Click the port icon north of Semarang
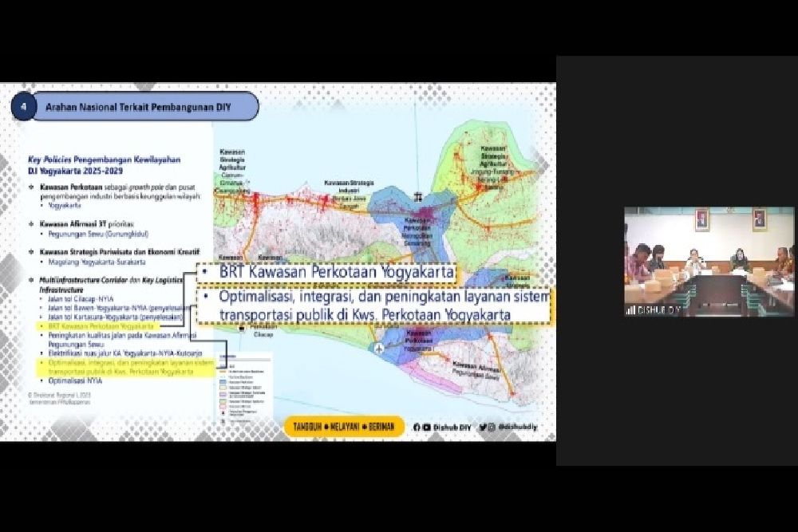This screenshot has height=532, width=798. 418,195
